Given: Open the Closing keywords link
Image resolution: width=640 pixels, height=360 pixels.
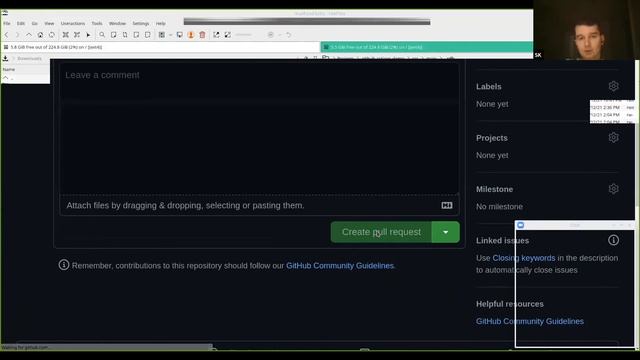Looking at the screenshot, I should 524,258.
